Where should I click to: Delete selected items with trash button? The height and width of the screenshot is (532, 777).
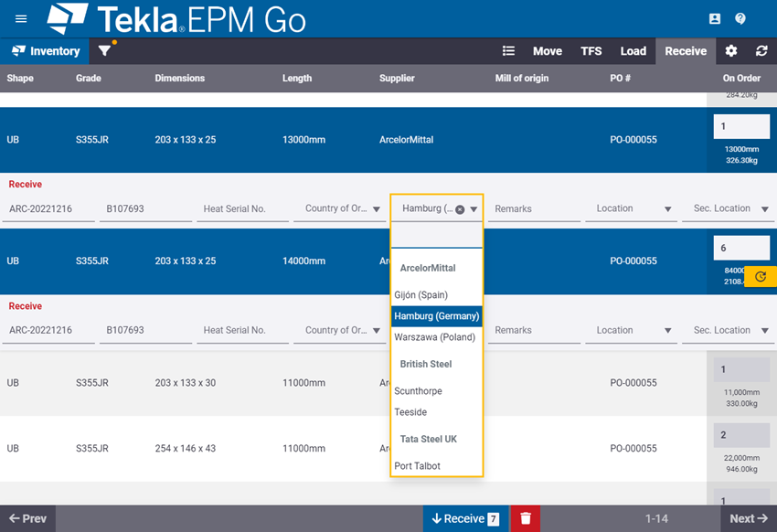(x=526, y=518)
